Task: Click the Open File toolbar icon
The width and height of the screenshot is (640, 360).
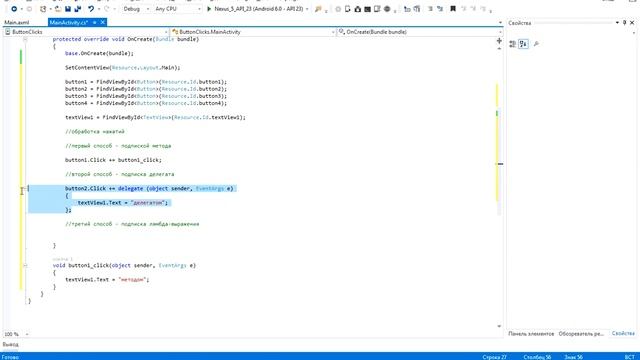Action: [58, 9]
